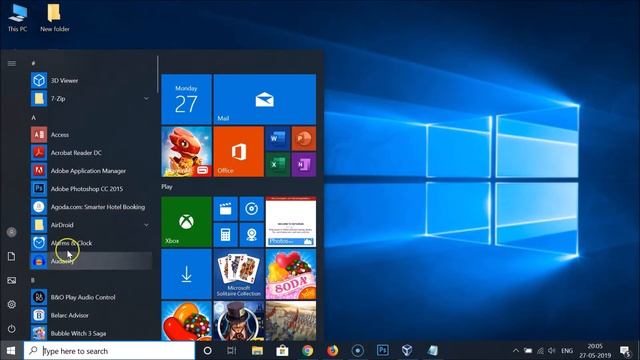Screen dimensions: 640x360
Task: Open the Mail tile
Action: coord(265,99)
